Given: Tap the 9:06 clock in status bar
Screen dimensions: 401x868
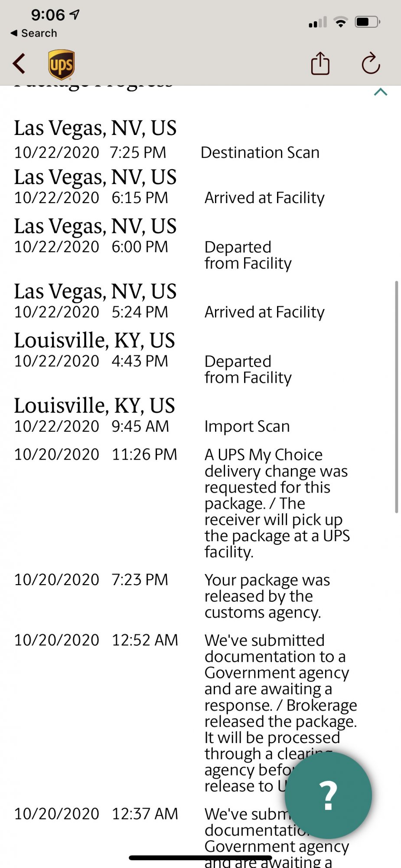Looking at the screenshot, I should pyautogui.click(x=48, y=15).
